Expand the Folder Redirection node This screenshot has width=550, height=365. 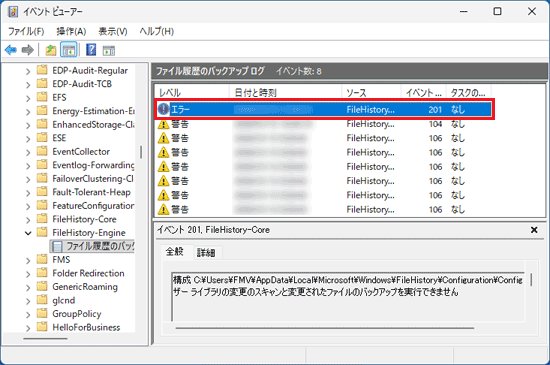click(x=28, y=274)
